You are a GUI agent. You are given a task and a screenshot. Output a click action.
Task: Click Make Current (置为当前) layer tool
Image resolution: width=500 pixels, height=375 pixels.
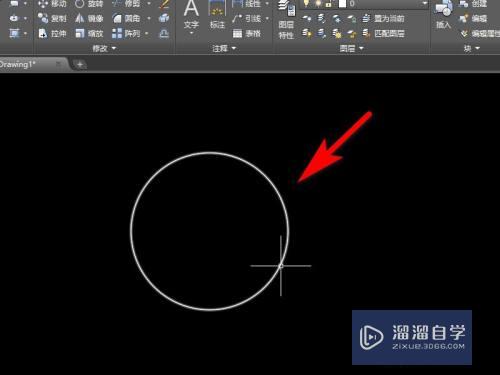point(383,18)
